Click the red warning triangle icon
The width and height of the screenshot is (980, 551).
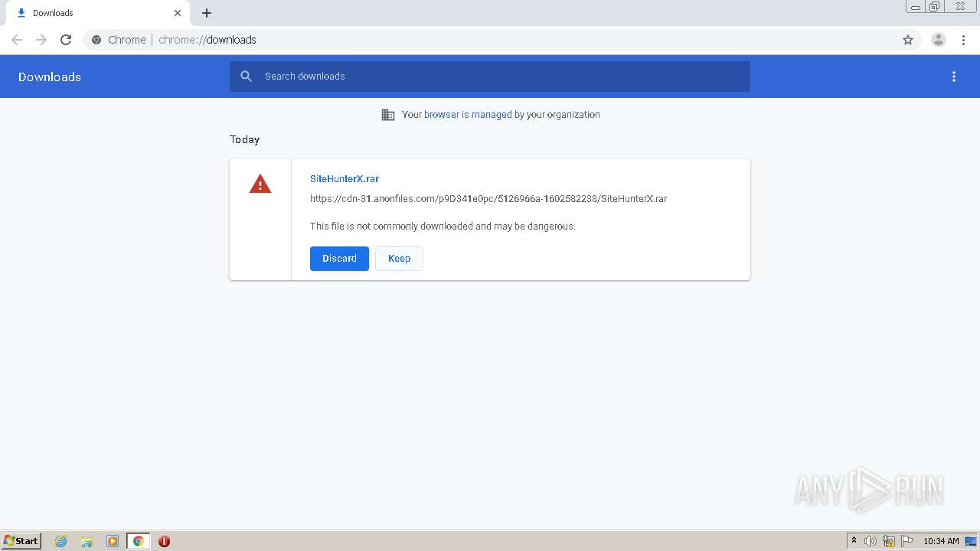tap(260, 184)
